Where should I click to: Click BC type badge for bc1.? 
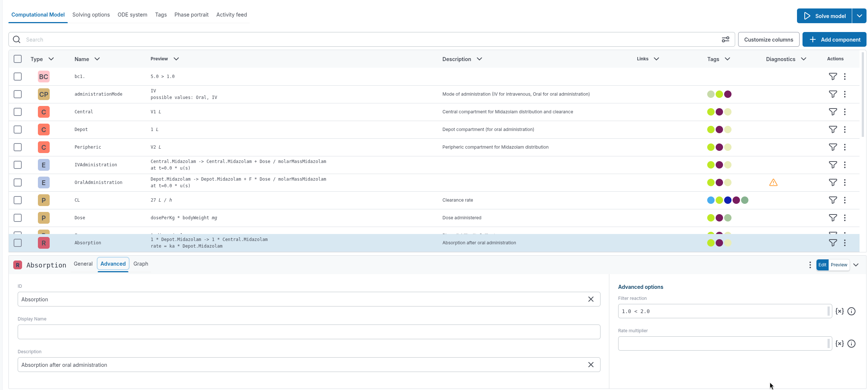pos(44,77)
